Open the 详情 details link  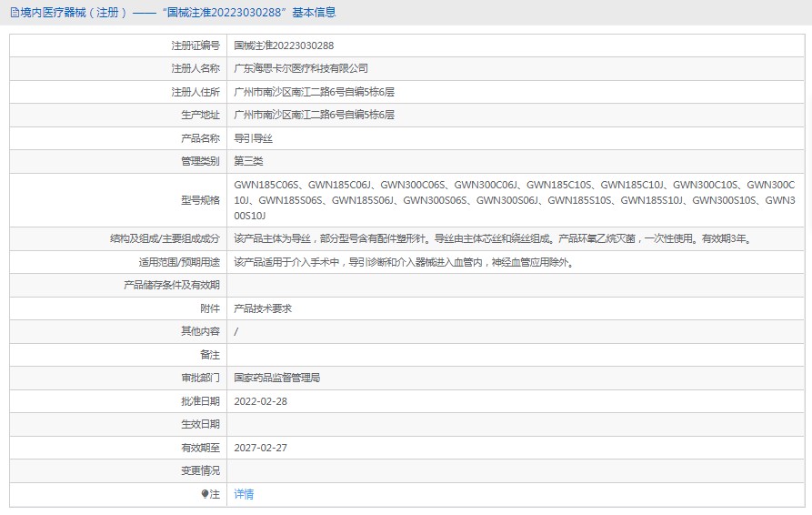click(244, 494)
